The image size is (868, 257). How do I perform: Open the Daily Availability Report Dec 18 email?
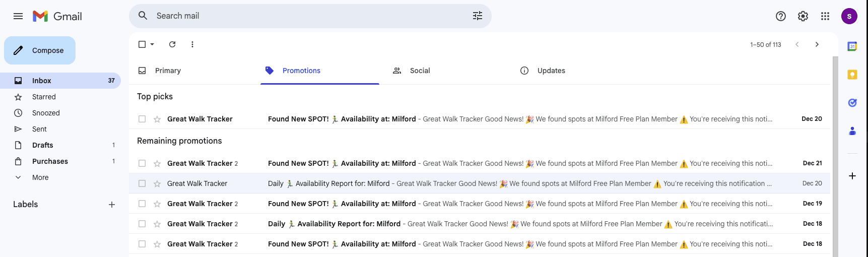[x=480, y=224]
